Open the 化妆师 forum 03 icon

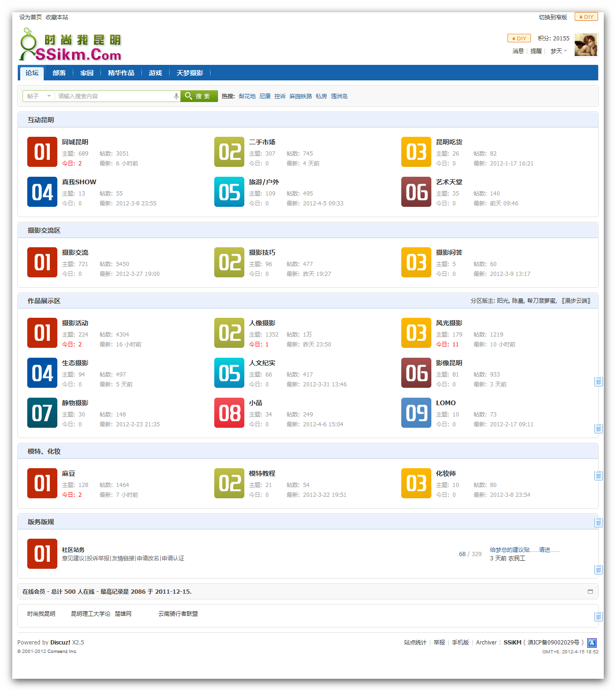[x=416, y=483]
